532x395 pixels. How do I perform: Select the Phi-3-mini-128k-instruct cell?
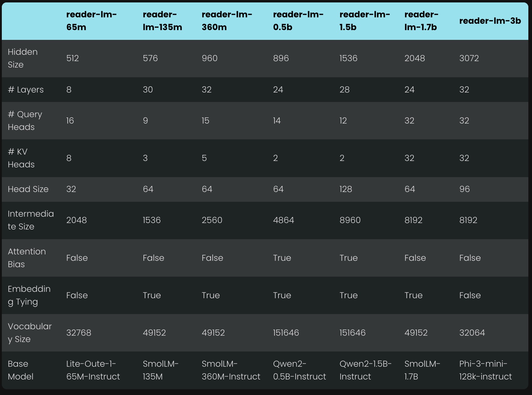coord(486,370)
